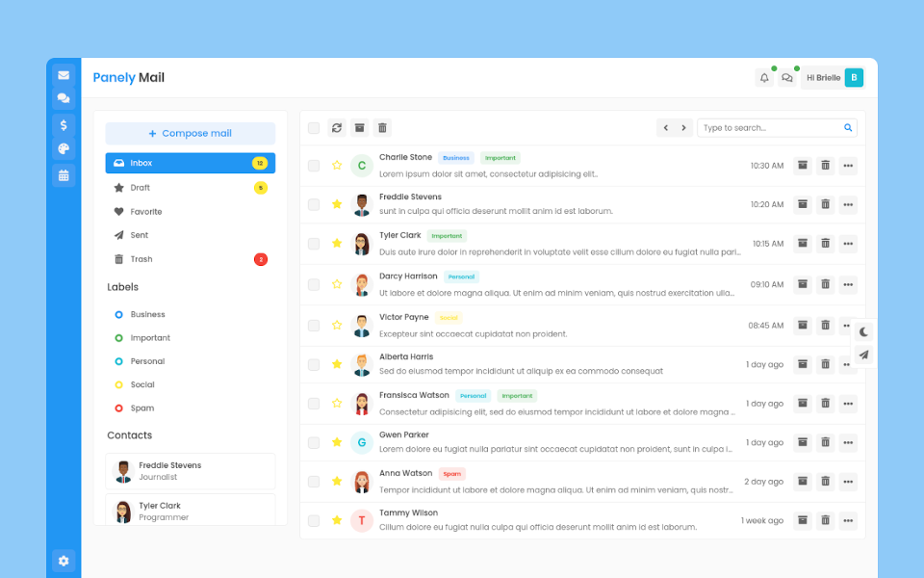This screenshot has width=924, height=578.
Task: Open the palette icon in left sidebar
Action: click(64, 149)
